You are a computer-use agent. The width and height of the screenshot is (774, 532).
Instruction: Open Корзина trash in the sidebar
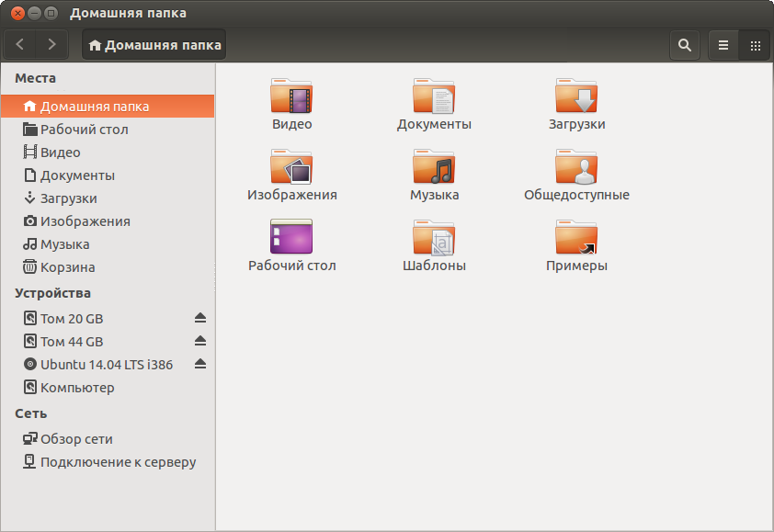[108, 267]
